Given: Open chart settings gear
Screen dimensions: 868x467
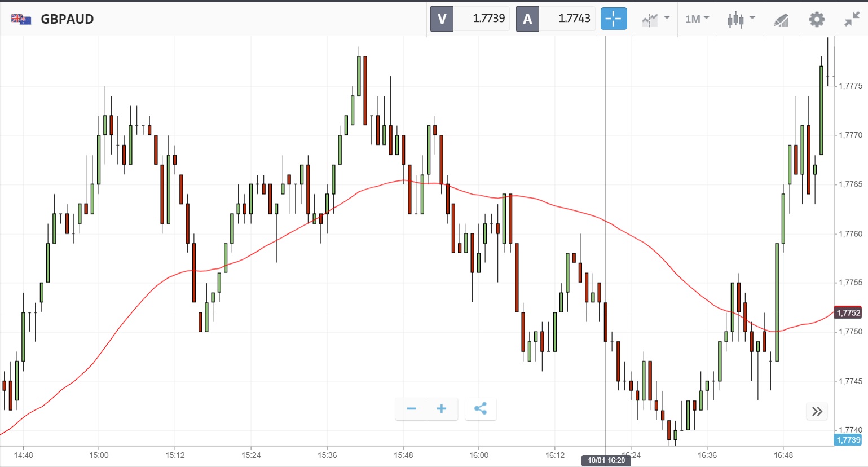Looking at the screenshot, I should [817, 19].
